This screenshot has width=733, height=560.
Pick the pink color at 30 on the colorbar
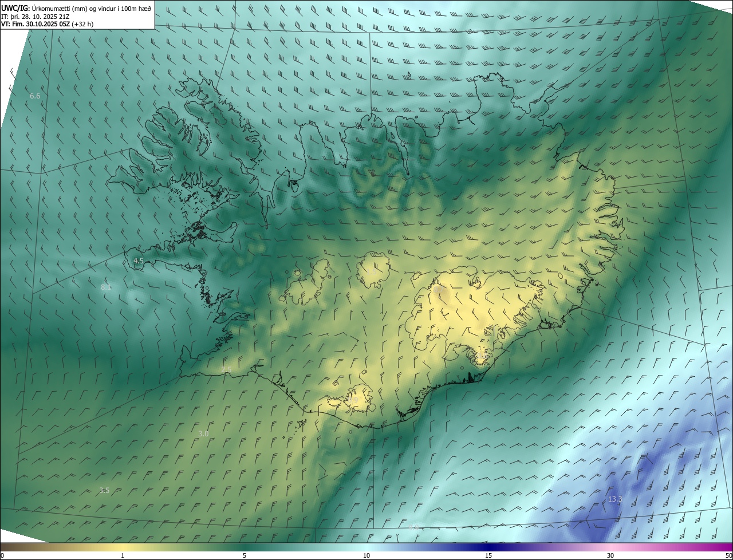pyautogui.click(x=610, y=547)
